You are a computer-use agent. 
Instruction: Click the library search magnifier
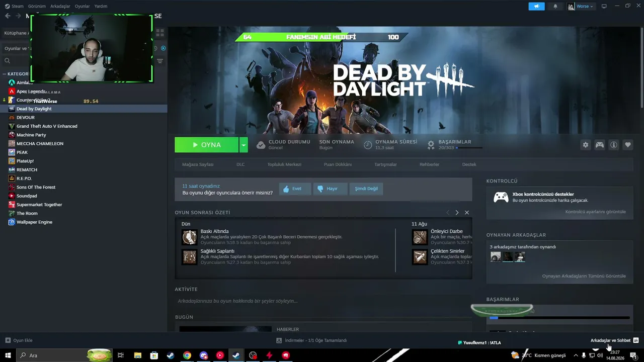click(x=7, y=61)
